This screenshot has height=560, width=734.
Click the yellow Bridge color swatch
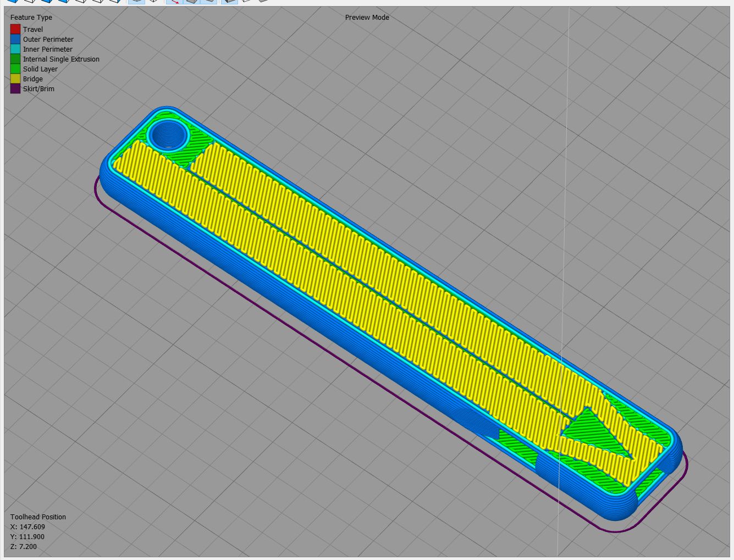[15, 79]
